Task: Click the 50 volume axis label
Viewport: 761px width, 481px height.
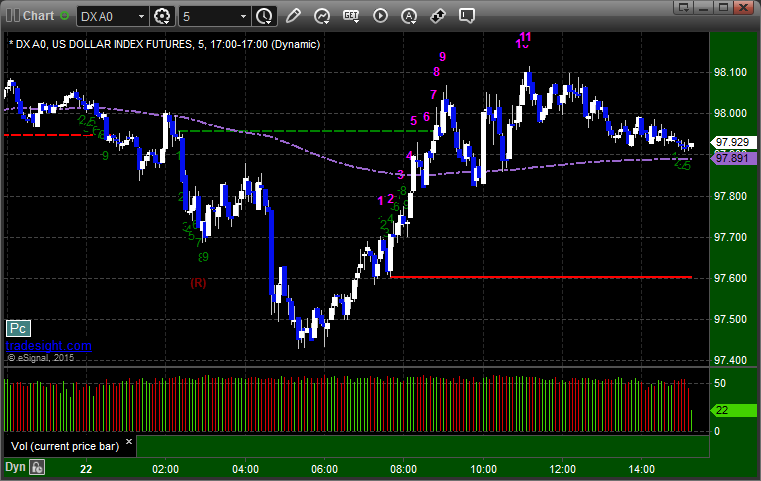Action: pyautogui.click(x=720, y=383)
